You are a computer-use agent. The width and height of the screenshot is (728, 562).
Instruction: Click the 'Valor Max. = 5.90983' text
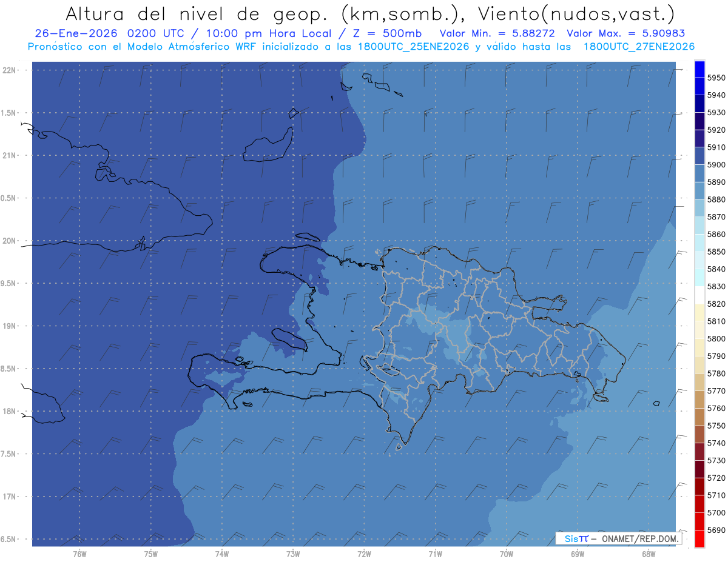click(625, 33)
